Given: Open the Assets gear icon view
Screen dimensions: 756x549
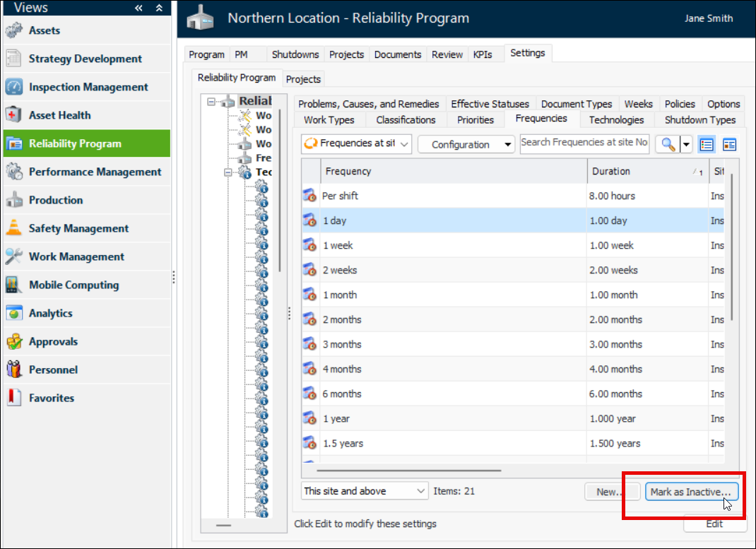Looking at the screenshot, I should (14, 30).
